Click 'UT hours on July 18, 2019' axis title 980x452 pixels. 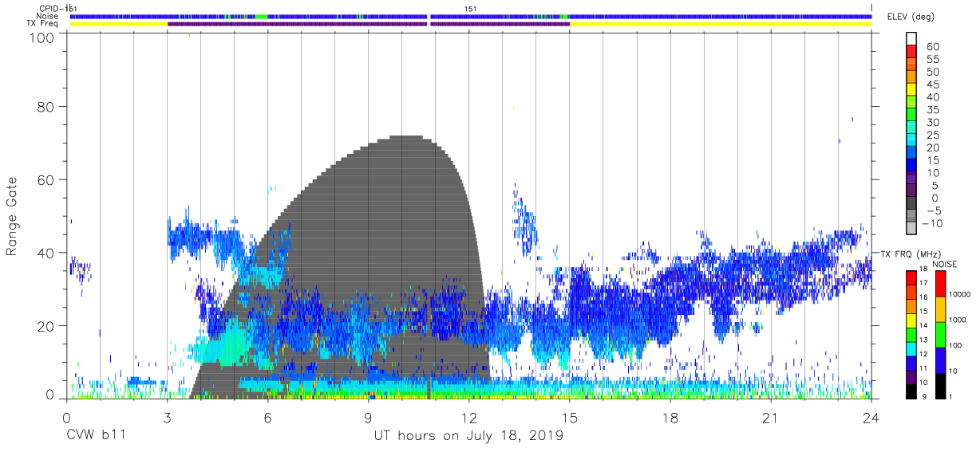tap(468, 436)
